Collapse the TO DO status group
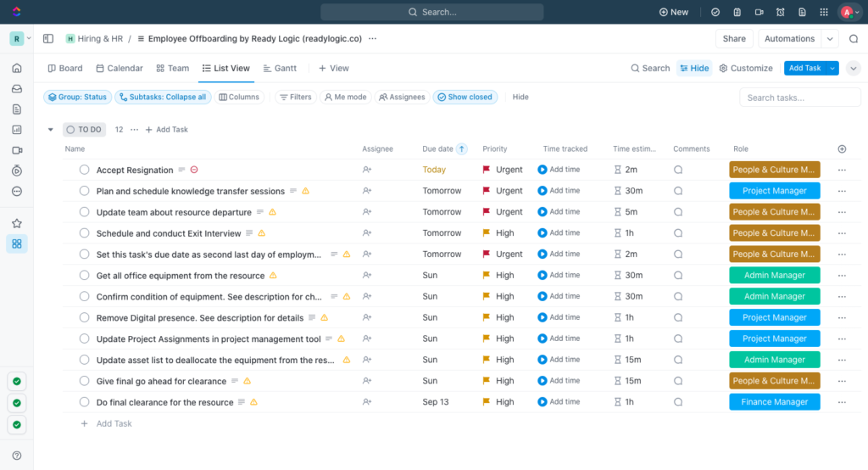Viewport: 868px width, 470px height. pos(50,130)
